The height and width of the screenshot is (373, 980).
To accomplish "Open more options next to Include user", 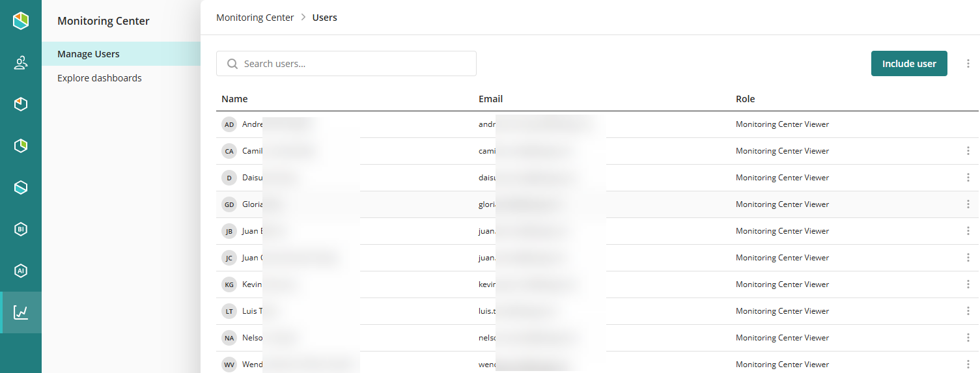I will pyautogui.click(x=968, y=64).
